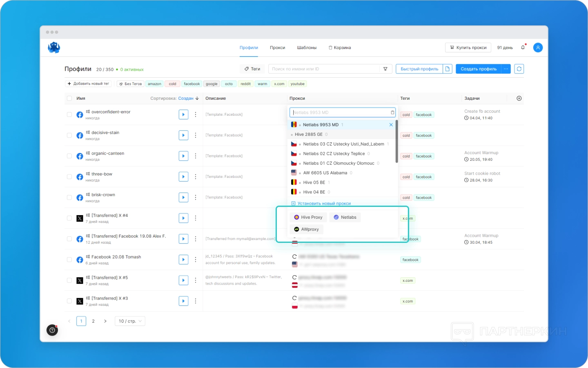Go to pagination page 2
The width and height of the screenshot is (588, 368).
94,321
